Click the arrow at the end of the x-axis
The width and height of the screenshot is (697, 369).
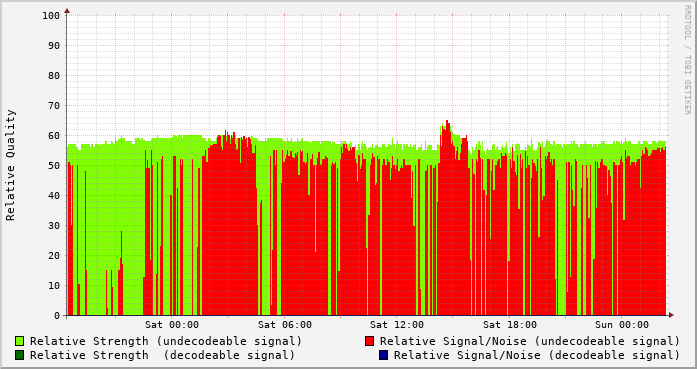coord(671,315)
